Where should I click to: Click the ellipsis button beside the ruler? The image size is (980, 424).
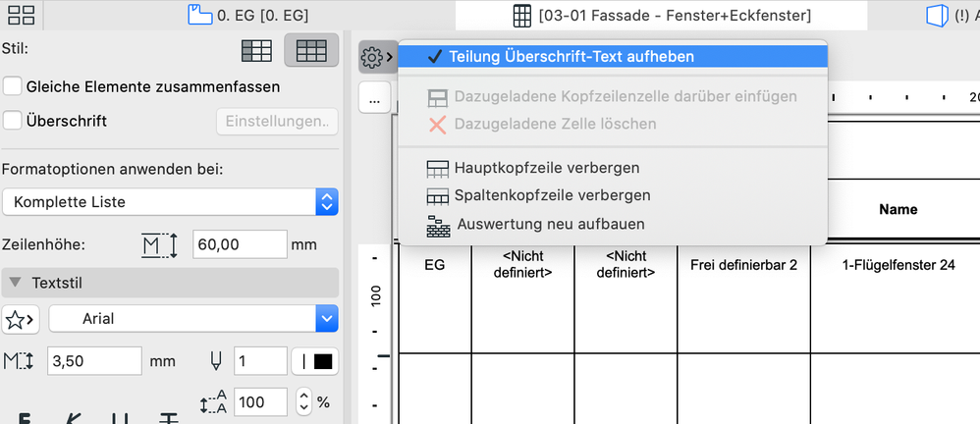click(x=374, y=98)
